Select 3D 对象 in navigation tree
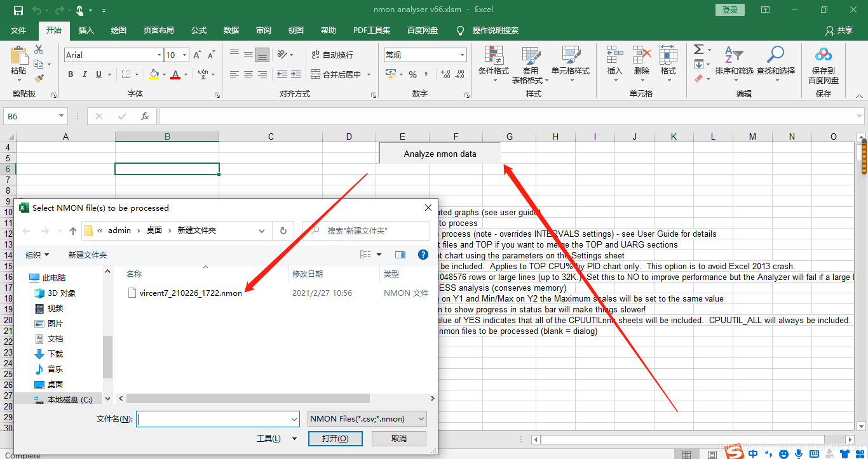Image resolution: width=868 pixels, height=459 pixels. (55, 293)
